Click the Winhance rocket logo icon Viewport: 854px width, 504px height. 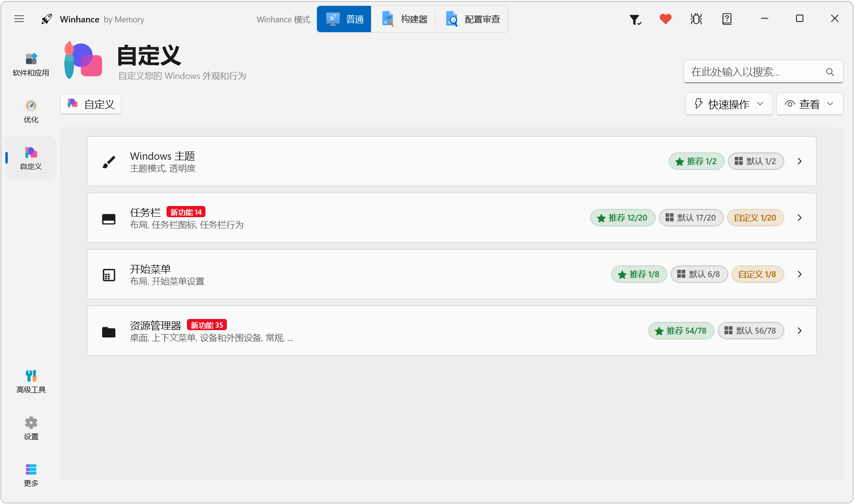[x=47, y=19]
